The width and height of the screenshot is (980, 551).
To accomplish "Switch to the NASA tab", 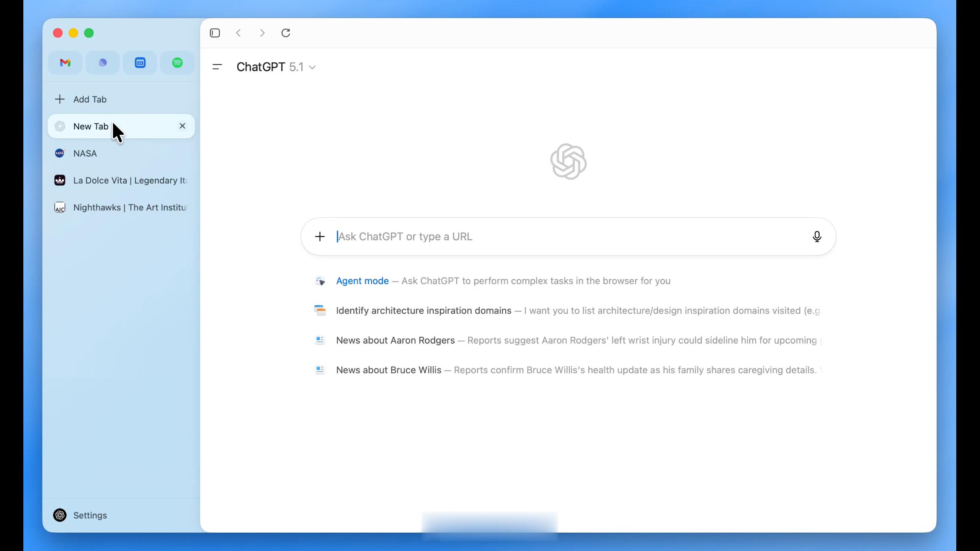I will [x=85, y=153].
